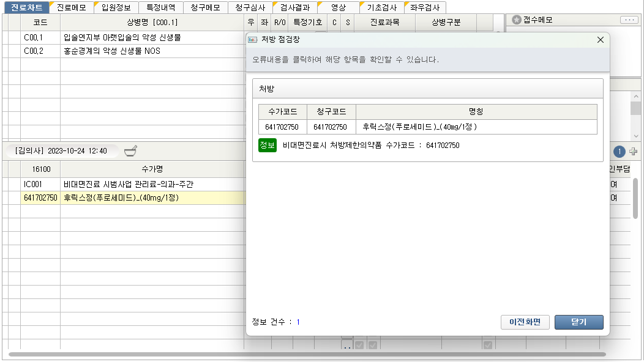This screenshot has width=644, height=362.
Task: Switch to the 진료메모 tab
Action: pos(71,7)
